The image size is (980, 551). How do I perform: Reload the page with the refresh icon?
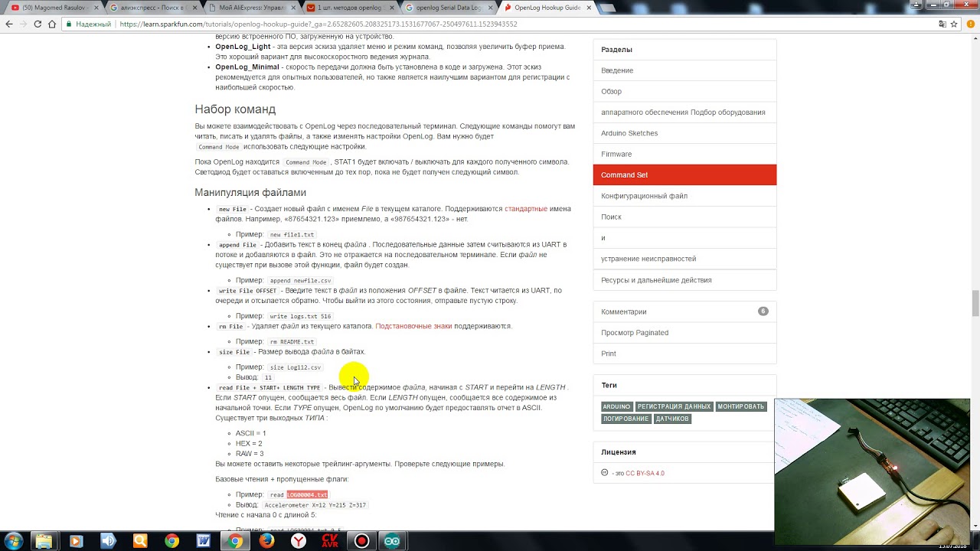pyautogui.click(x=38, y=24)
